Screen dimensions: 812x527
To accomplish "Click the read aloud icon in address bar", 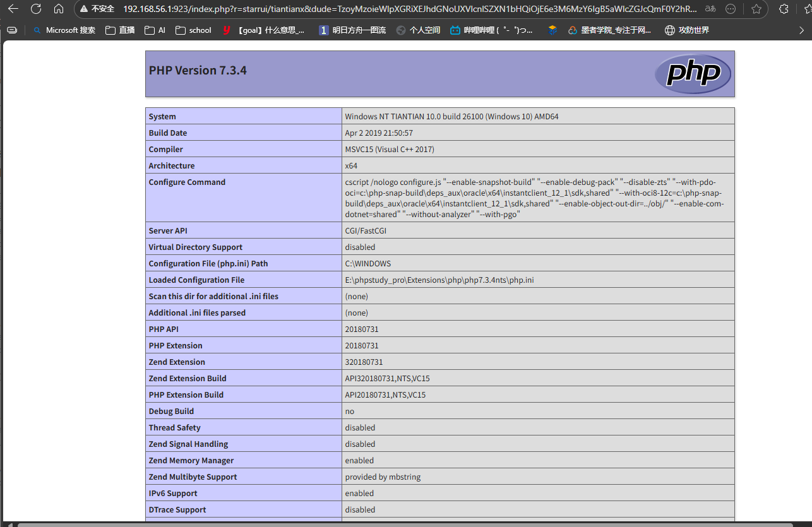I will pyautogui.click(x=710, y=9).
